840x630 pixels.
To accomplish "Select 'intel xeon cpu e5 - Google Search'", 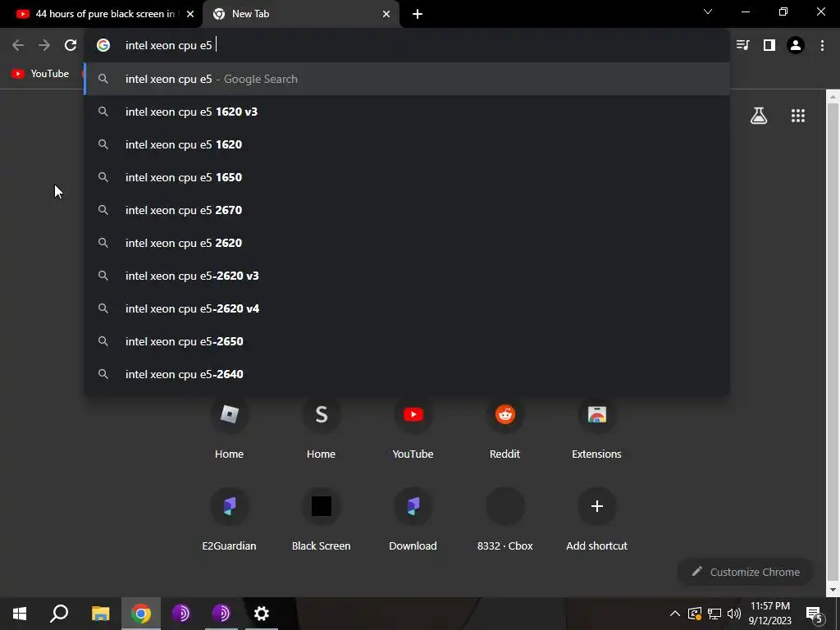I will tap(407, 79).
